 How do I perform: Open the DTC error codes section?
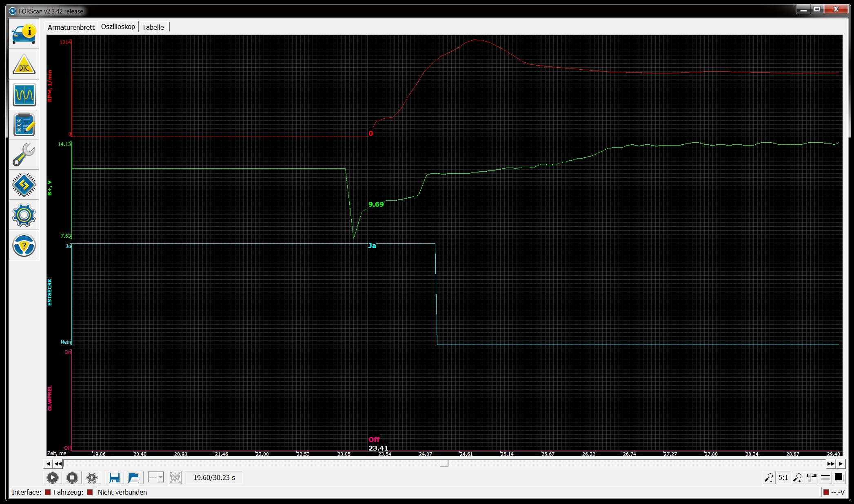(24, 65)
